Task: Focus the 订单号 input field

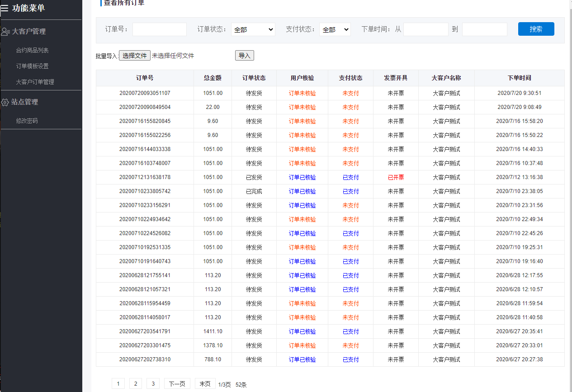Action: (159, 29)
